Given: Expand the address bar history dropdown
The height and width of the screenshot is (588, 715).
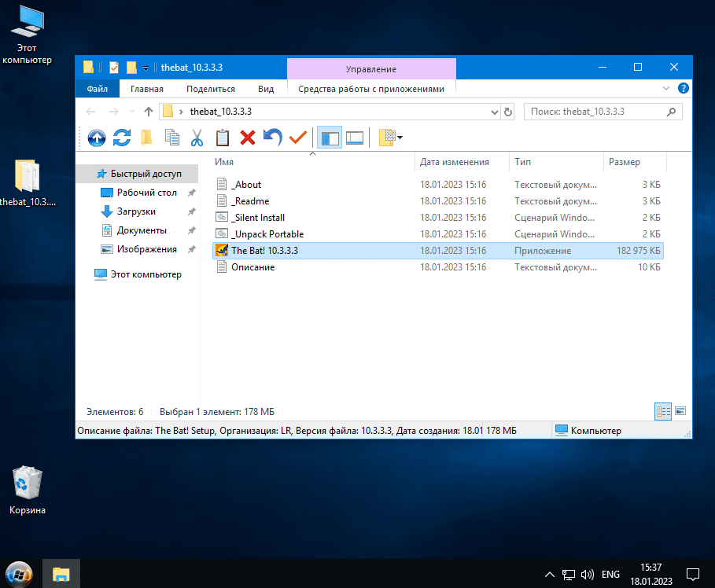Looking at the screenshot, I should [494, 112].
